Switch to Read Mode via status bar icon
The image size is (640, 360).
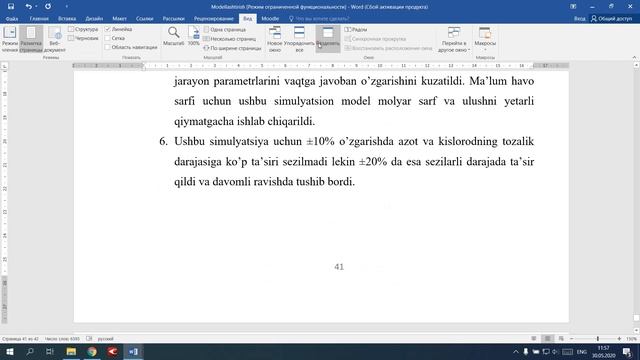pos(533,339)
